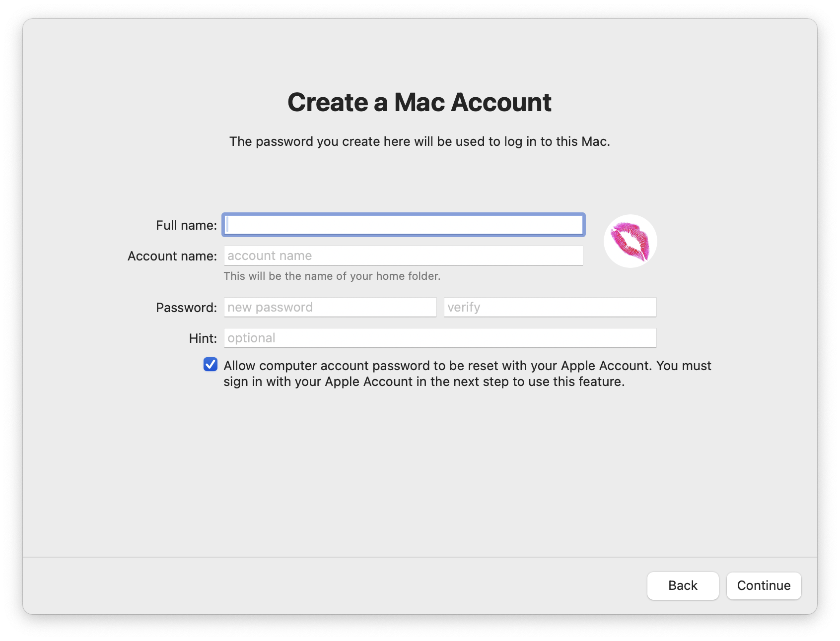Click 'This will be the name of your home folder.' text
Image resolution: width=840 pixels, height=641 pixels.
(332, 276)
